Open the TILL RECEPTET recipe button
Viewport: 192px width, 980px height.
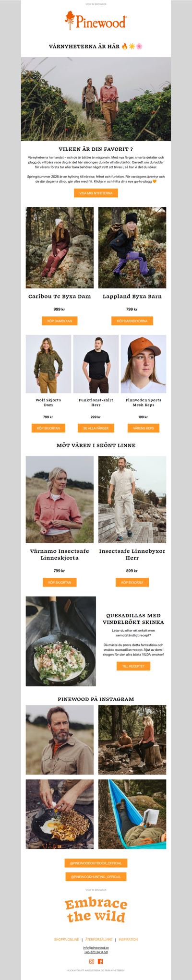click(x=133, y=666)
